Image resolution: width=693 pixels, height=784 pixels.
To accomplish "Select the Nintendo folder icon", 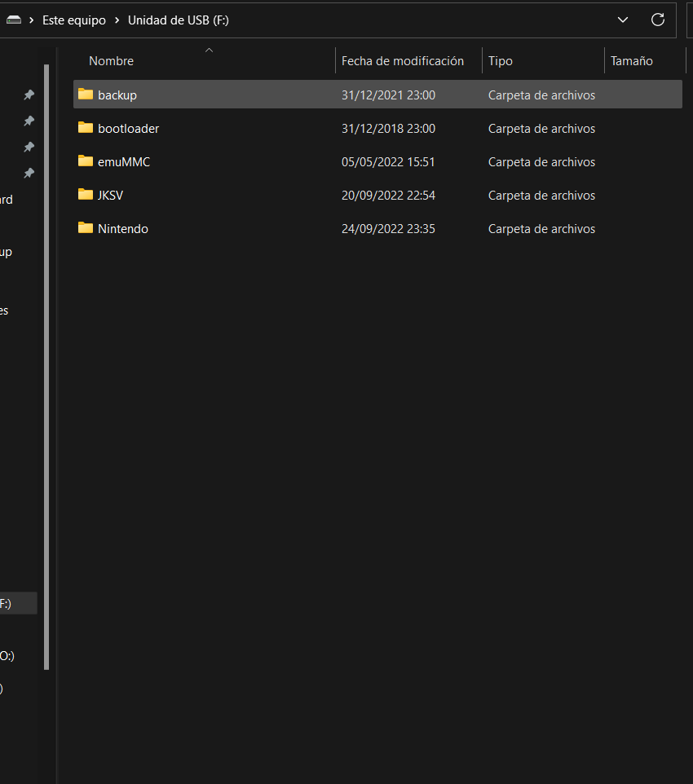I will coord(86,228).
